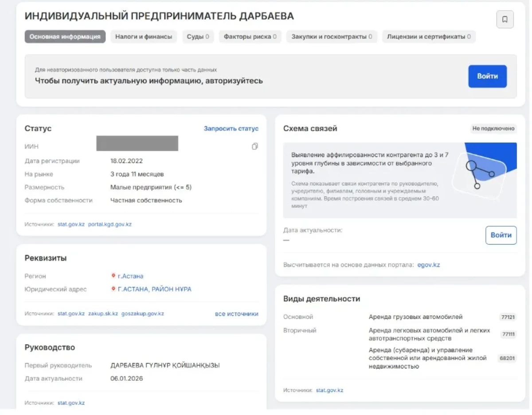Open the egov.kz portal link
532x415 pixels.
click(x=428, y=265)
